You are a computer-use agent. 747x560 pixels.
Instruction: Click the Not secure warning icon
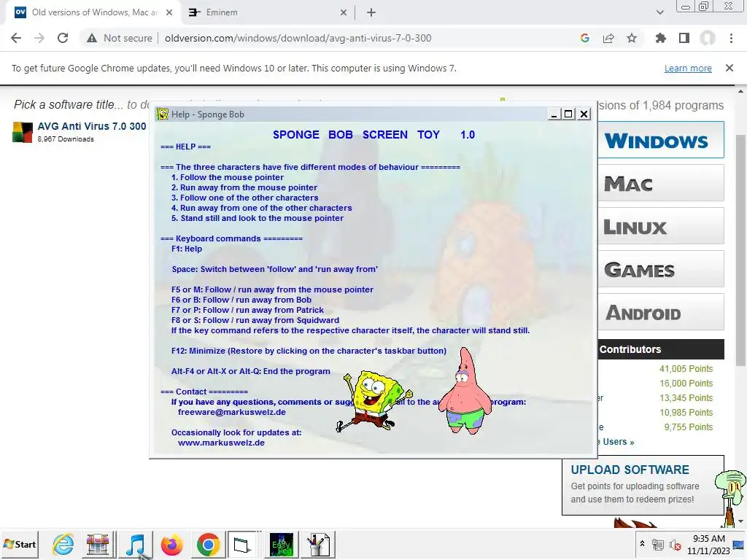point(92,38)
